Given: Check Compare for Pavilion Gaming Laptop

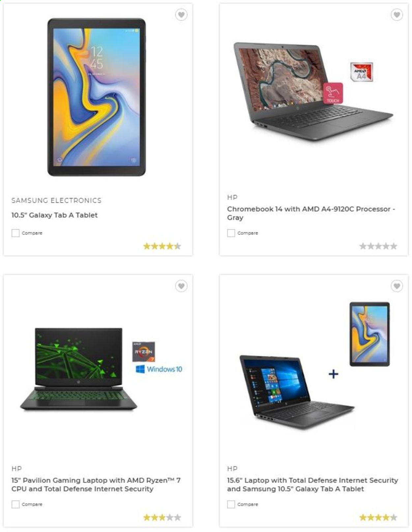Looking at the screenshot, I should (15, 504).
